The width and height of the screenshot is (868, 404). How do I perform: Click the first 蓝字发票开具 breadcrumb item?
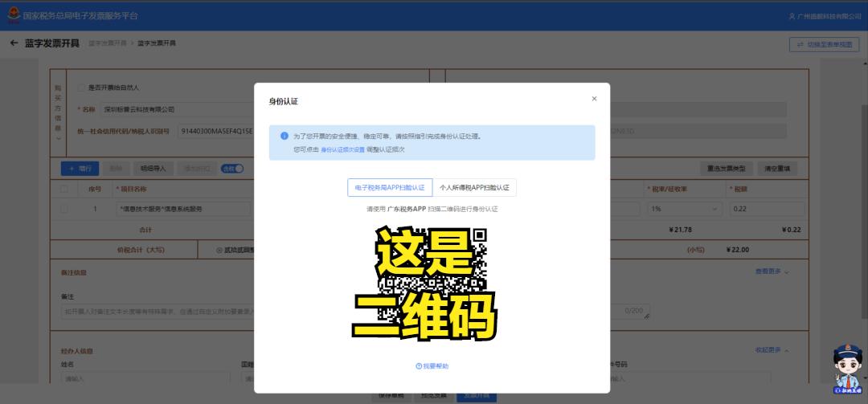[x=108, y=43]
